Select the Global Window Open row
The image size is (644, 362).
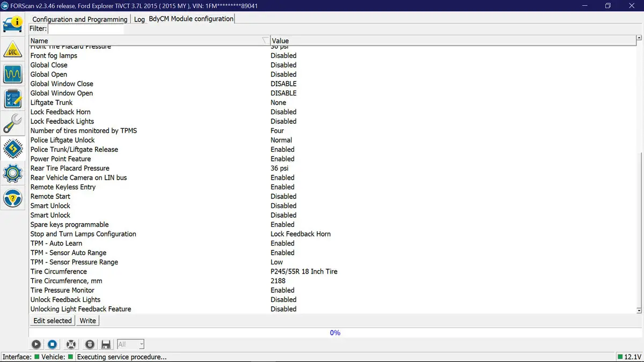[332, 93]
